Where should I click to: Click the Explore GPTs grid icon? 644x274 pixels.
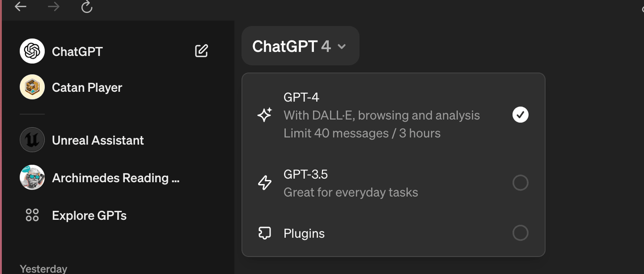tap(32, 215)
